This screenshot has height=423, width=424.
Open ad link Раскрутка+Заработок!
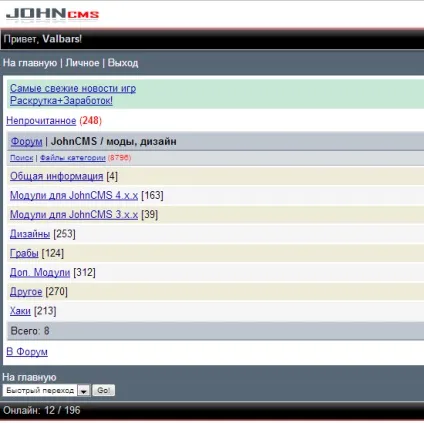[x=61, y=100]
